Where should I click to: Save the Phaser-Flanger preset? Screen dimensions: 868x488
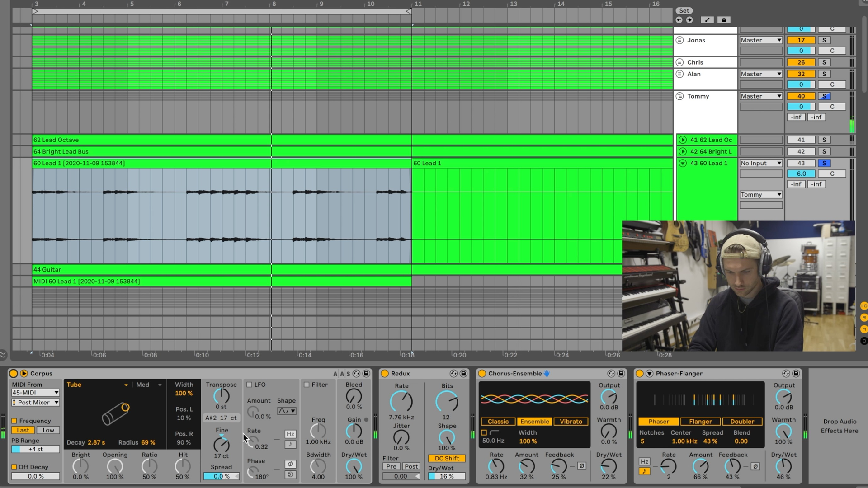[x=796, y=374]
